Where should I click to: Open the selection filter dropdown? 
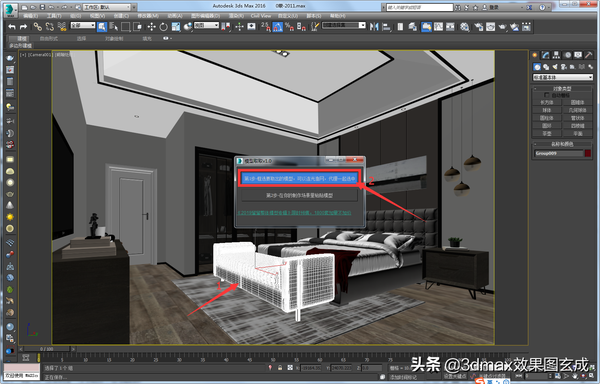pyautogui.click(x=83, y=25)
